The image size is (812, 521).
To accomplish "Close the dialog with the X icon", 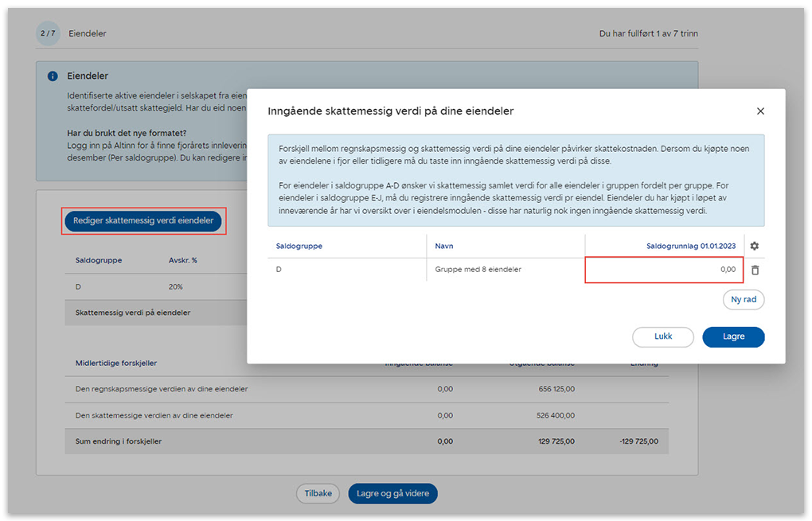I will point(759,111).
